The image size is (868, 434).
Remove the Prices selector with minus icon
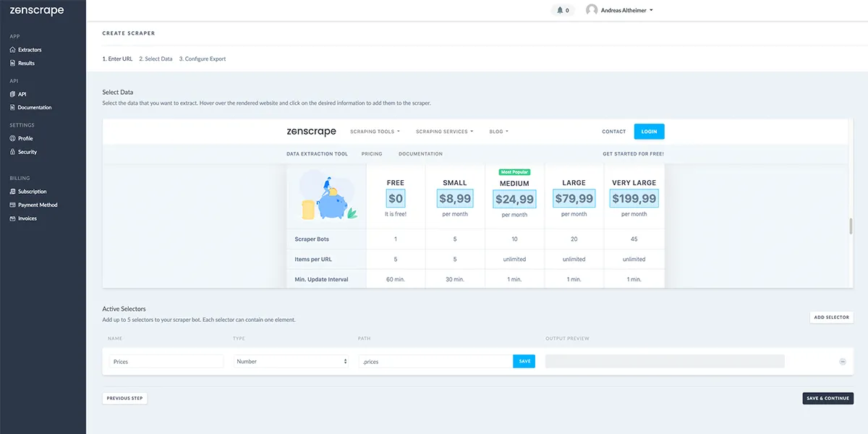click(843, 362)
